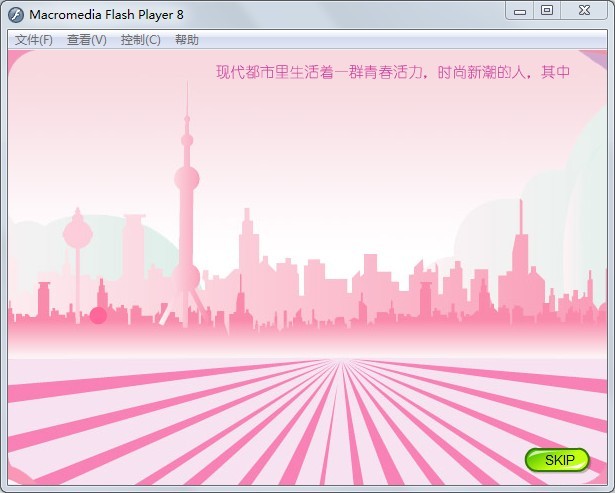Open the 文件(F) menu

pos(34,40)
